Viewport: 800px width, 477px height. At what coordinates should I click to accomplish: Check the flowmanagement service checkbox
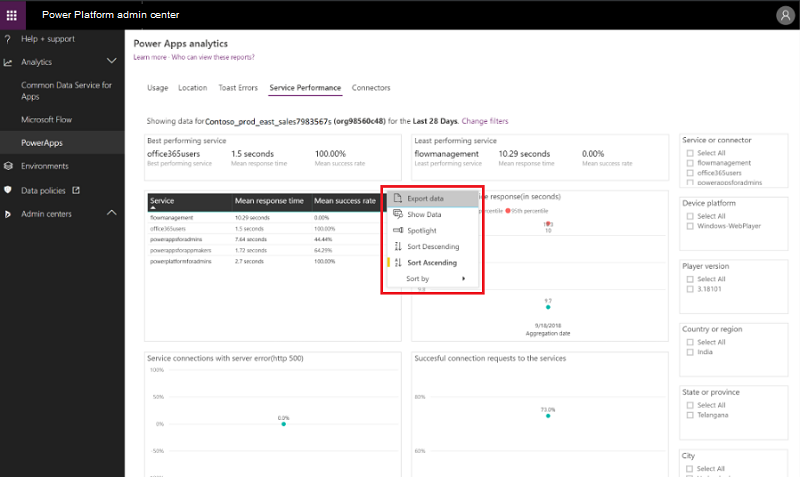(x=691, y=163)
